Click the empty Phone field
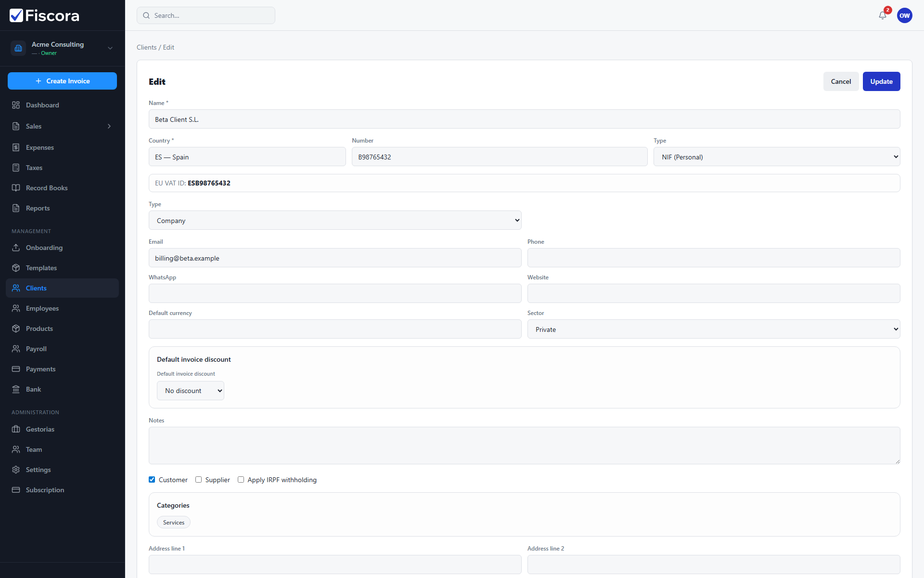 click(713, 258)
